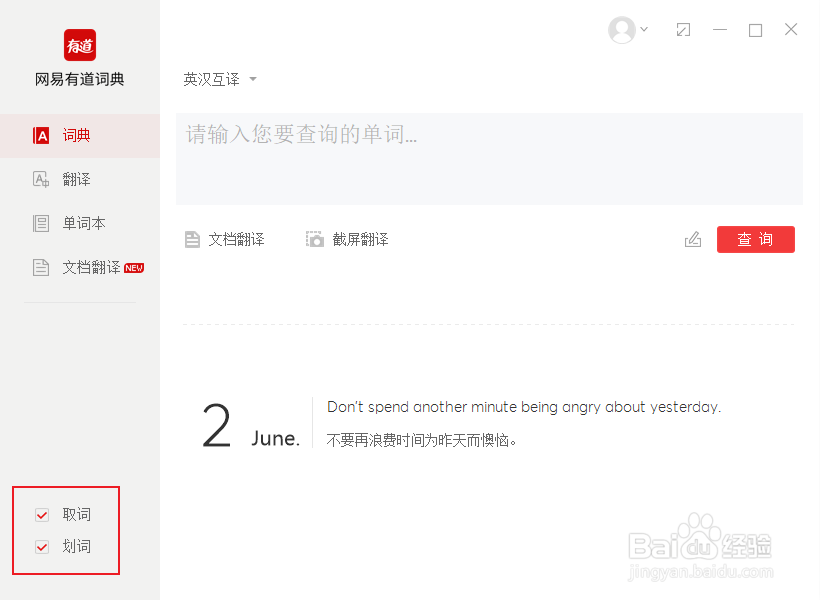Maximize the dictionary window
Viewport: 820px width, 600px height.
coord(755,30)
